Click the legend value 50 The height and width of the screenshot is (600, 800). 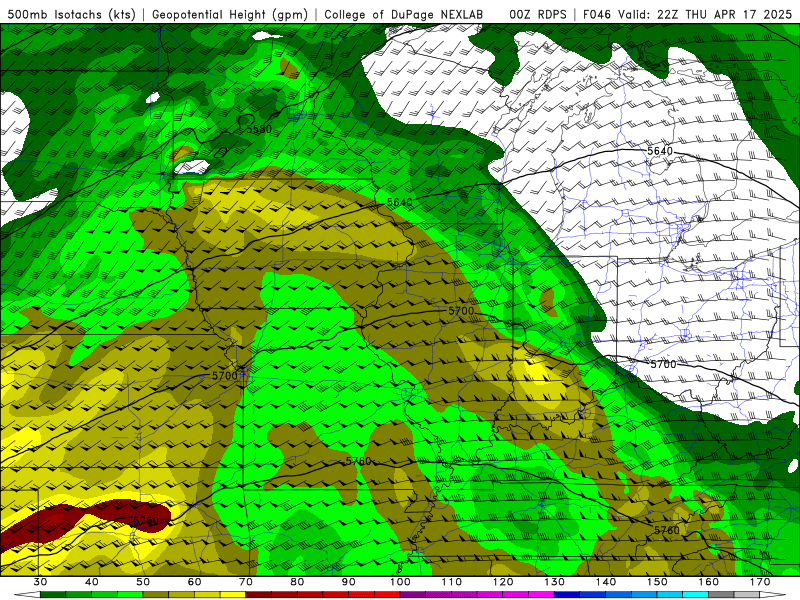click(143, 582)
